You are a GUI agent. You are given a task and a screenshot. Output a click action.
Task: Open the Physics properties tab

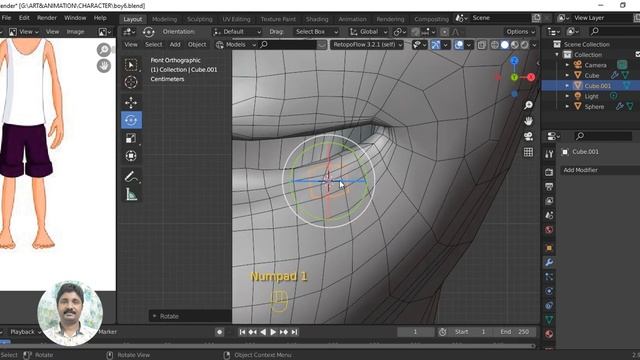[549, 291]
